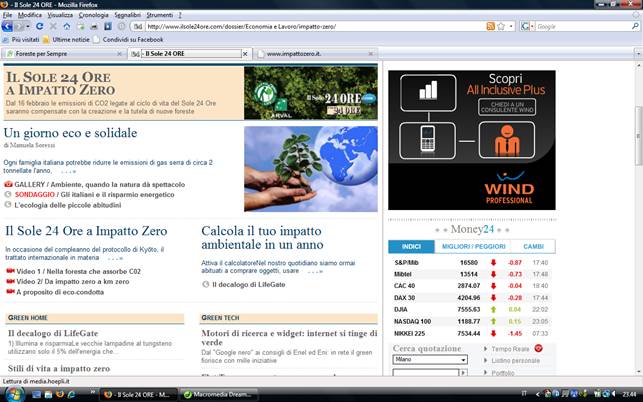The image size is (643, 402).
Task: Open Listino personale link
Action: tap(515, 361)
